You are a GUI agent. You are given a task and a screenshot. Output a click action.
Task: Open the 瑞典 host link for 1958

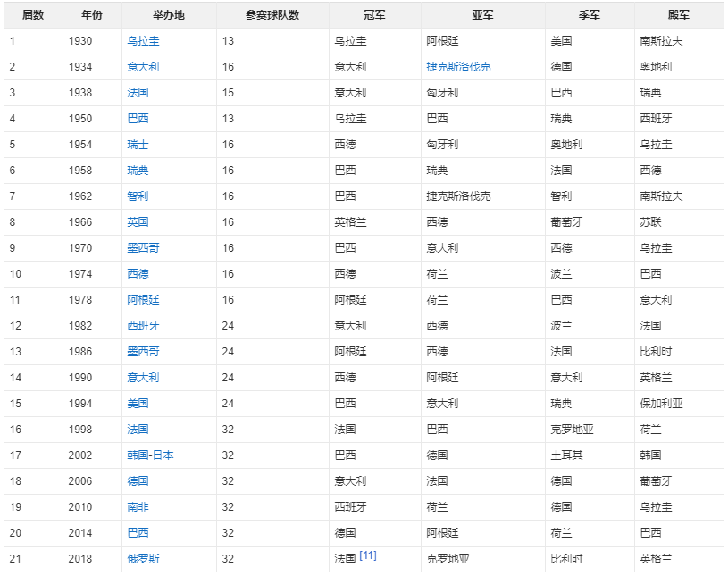(138, 171)
